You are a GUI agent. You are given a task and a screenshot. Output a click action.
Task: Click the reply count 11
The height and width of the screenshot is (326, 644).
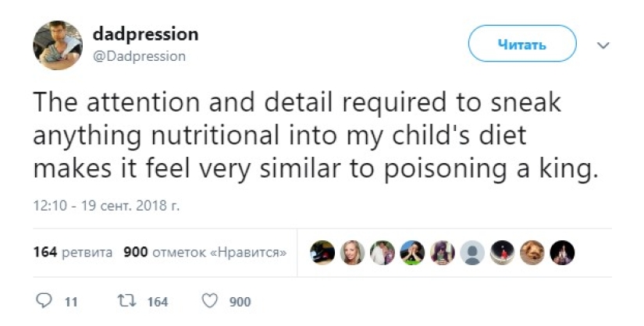[71, 303]
